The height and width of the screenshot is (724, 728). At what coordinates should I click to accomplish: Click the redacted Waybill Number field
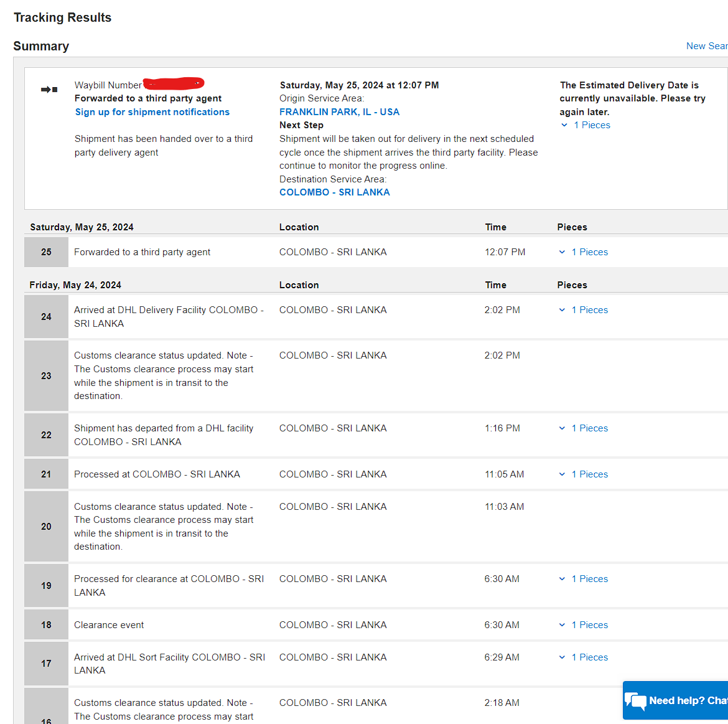pos(174,83)
